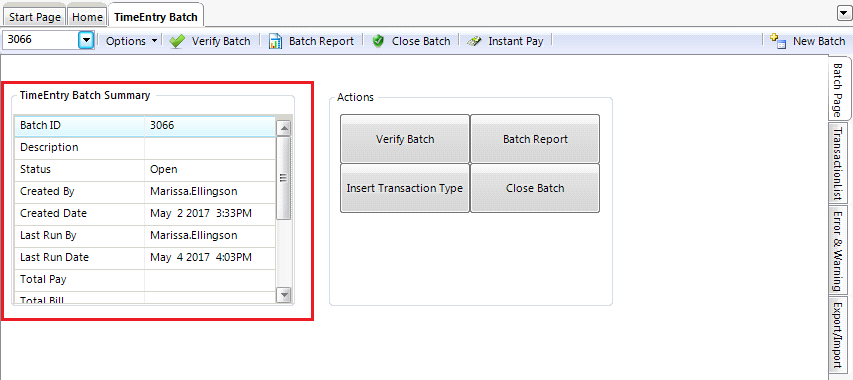This screenshot has height=380, width=853.
Task: Click the Created By value Marissa.Ellingson
Action: [x=194, y=191]
